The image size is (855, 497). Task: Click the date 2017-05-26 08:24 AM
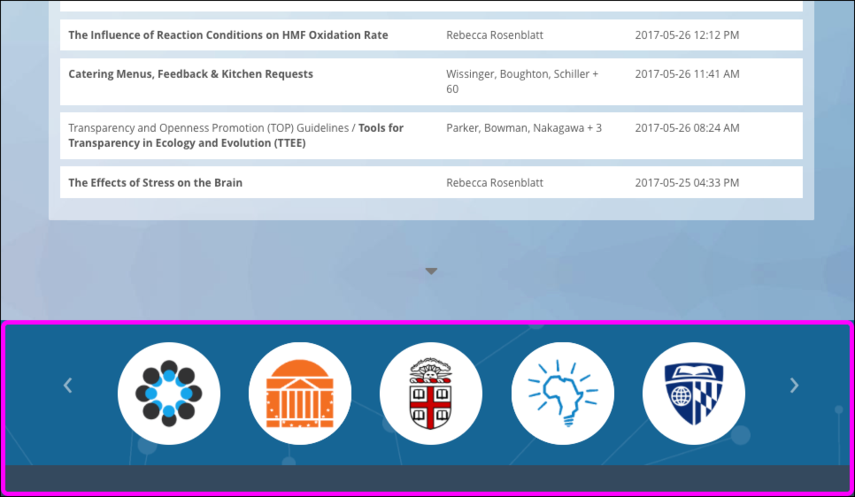(687, 128)
